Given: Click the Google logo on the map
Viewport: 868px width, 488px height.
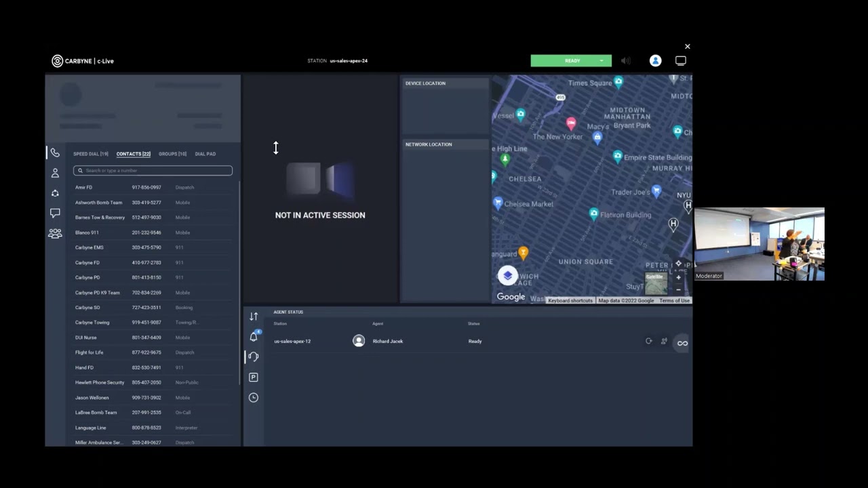Looking at the screenshot, I should [x=511, y=297].
